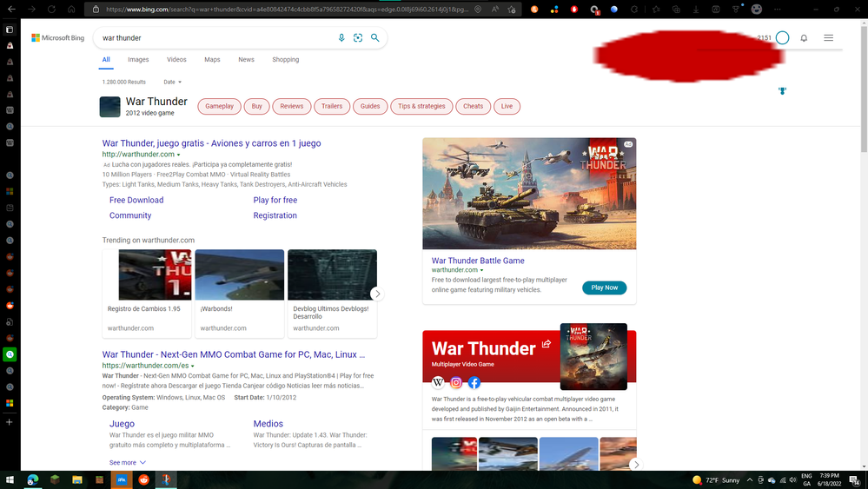The image size is (868, 489).
Task: Open browser home icon
Action: [71, 9]
